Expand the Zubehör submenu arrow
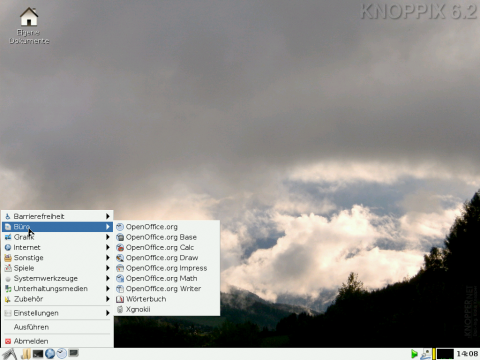The image size is (480, 360). click(x=108, y=299)
